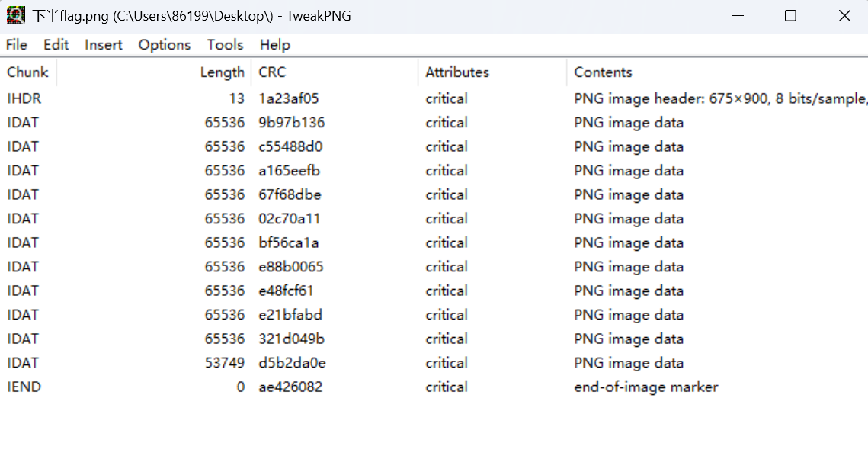This screenshot has width=868, height=456.
Task: Open the Insert menu
Action: tap(104, 45)
